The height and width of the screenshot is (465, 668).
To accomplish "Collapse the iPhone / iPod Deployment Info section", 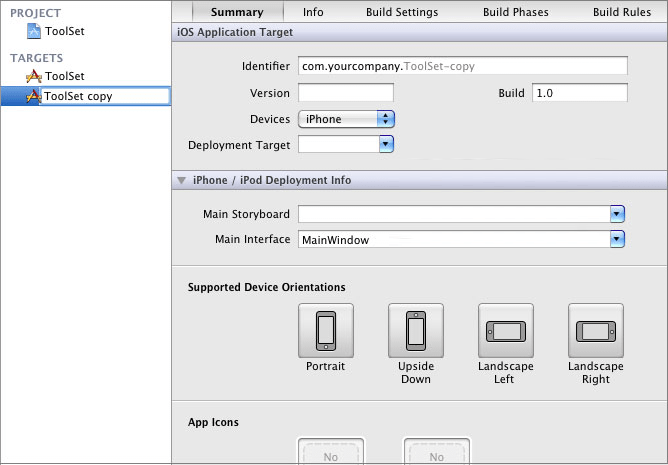I will click(181, 181).
